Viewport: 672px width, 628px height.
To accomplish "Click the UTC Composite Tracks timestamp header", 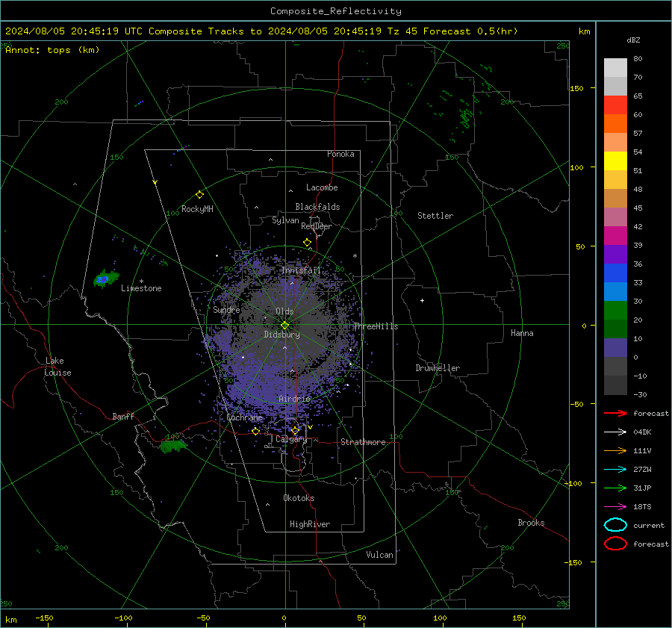I will (x=261, y=31).
